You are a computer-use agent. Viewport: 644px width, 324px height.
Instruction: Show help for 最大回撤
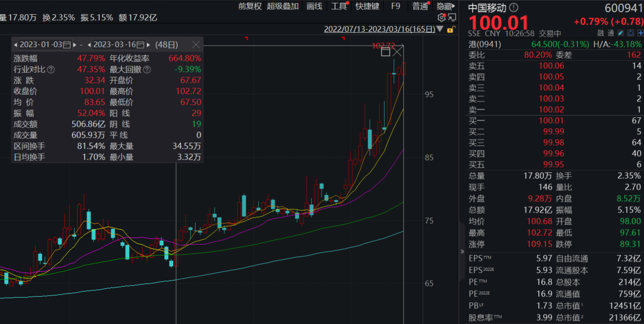(x=147, y=70)
